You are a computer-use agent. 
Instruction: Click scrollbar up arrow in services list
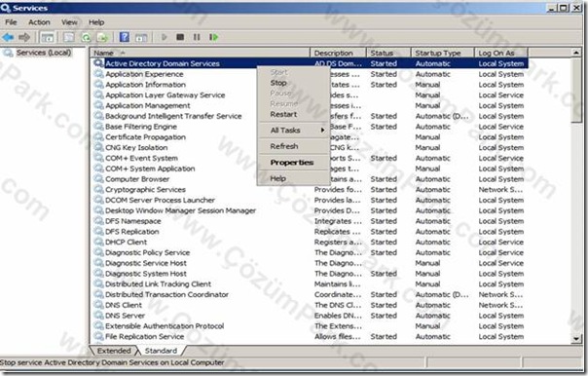tap(576, 53)
